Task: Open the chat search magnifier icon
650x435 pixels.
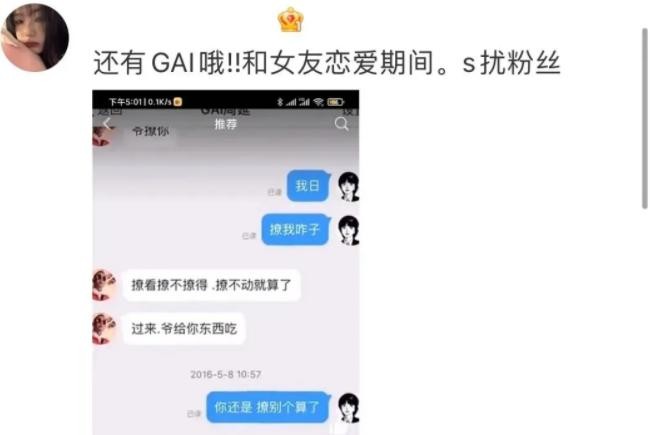Action: (342, 124)
